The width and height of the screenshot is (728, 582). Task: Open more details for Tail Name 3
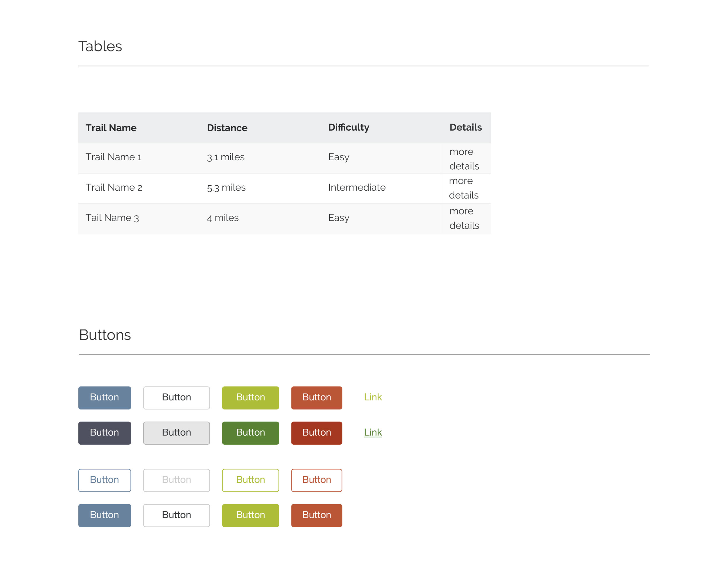(x=464, y=218)
